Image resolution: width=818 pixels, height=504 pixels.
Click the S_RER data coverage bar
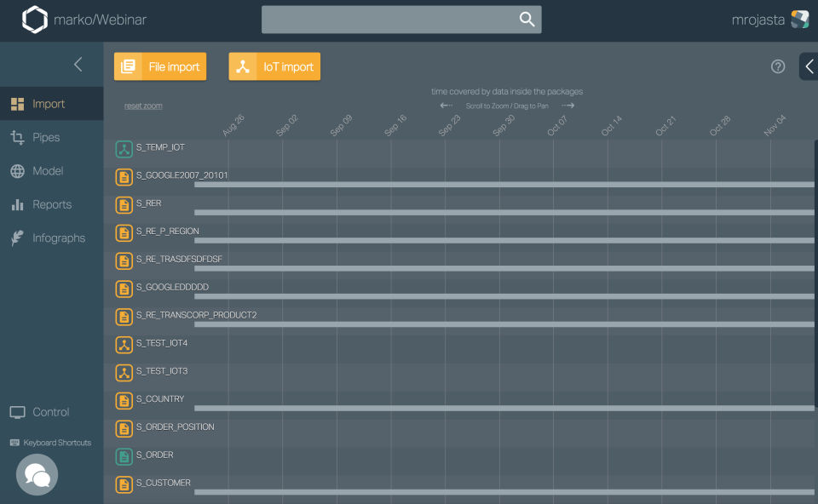tap(504, 212)
